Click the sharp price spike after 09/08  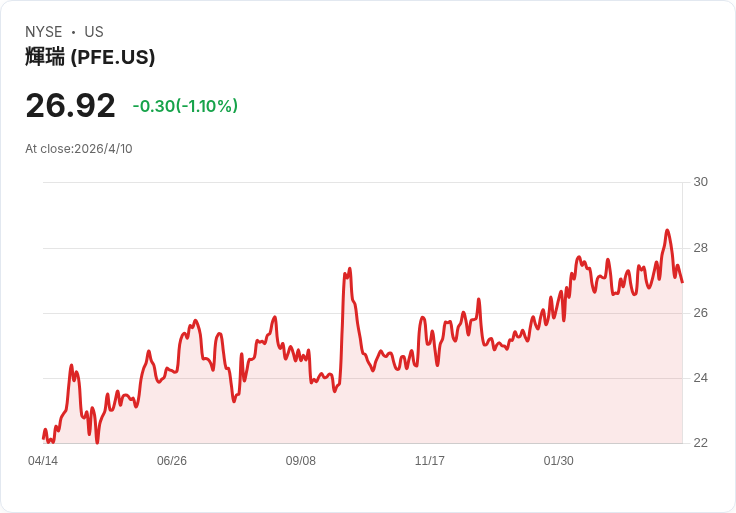(349, 269)
